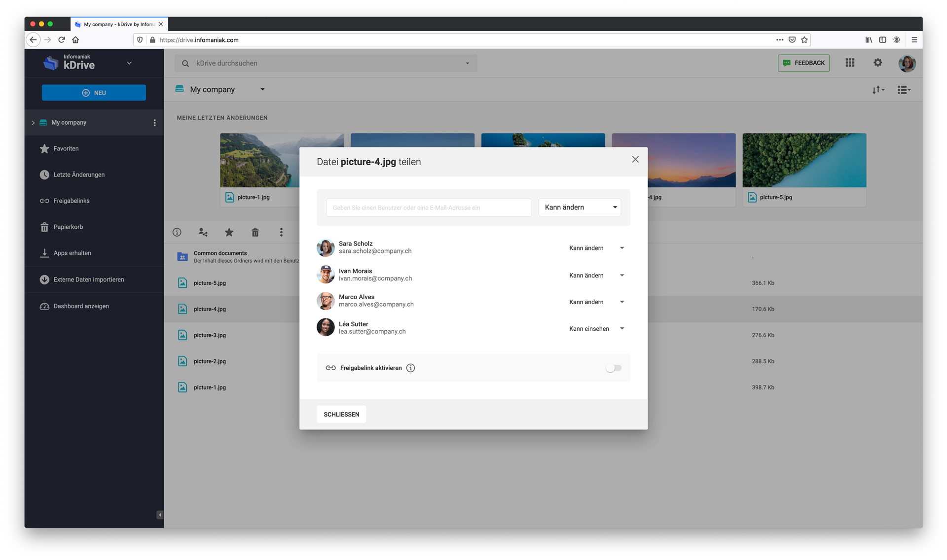Viewport: 947px width, 560px height.
Task: Click the user profile avatar at top right
Action: point(907,63)
